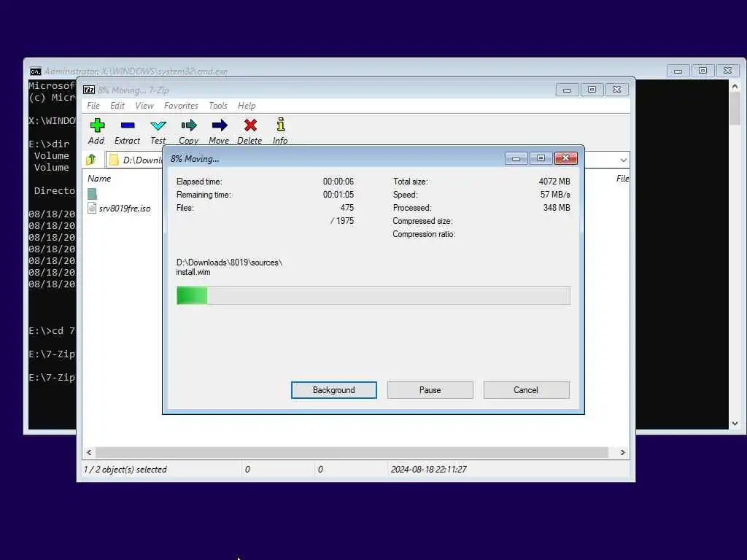The height and width of the screenshot is (560, 747).
Task: Click the 4072 MB total size value
Action: 554,182
